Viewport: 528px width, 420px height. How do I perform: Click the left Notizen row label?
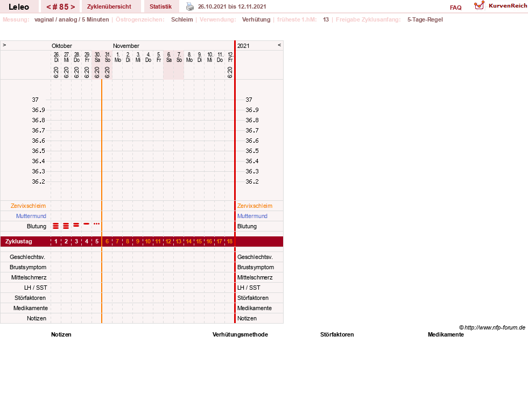(x=37, y=318)
